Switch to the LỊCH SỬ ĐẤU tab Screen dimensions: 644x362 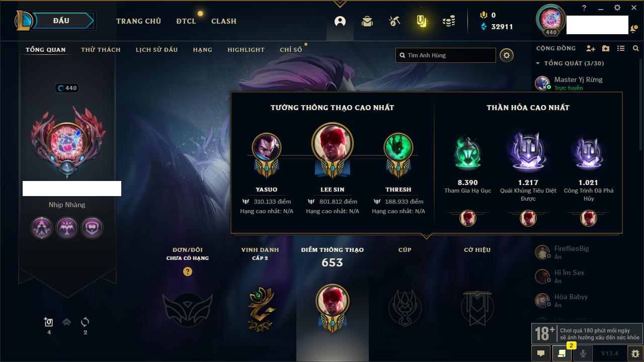pyautogui.click(x=156, y=50)
